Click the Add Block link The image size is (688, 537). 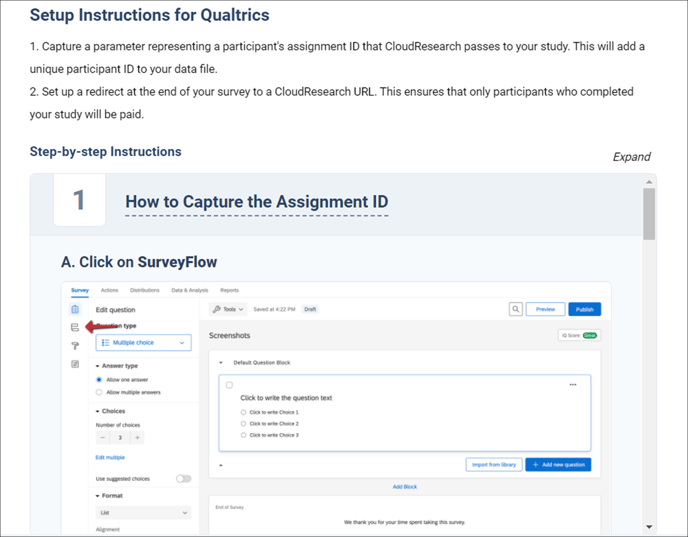405,487
